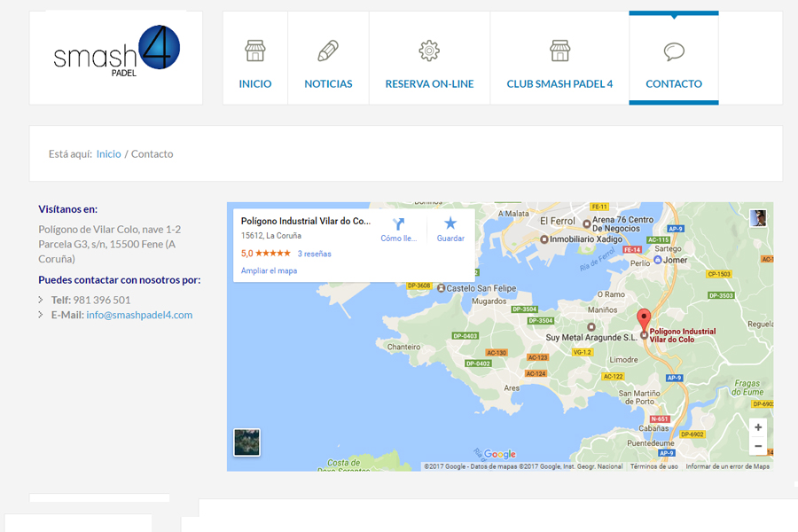Click Ampliar el mapa link
798x532 pixels.
tap(269, 270)
